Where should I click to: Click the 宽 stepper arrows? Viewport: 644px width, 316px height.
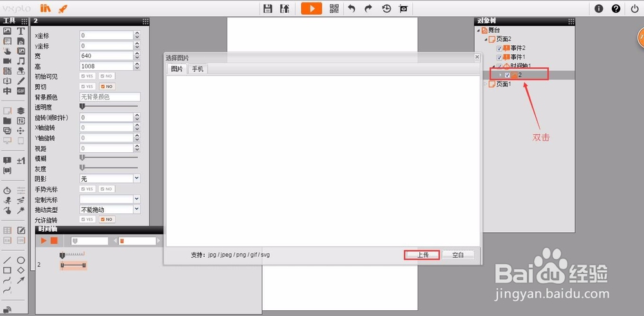[137, 55]
